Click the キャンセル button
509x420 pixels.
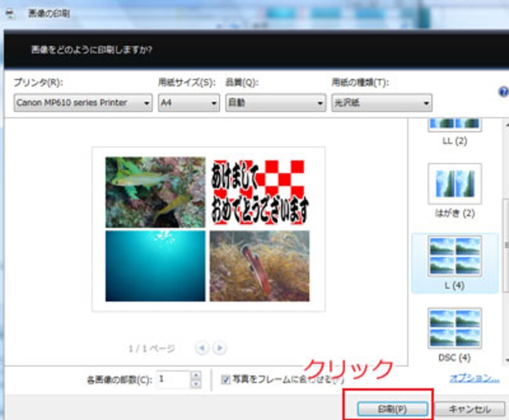point(470,409)
